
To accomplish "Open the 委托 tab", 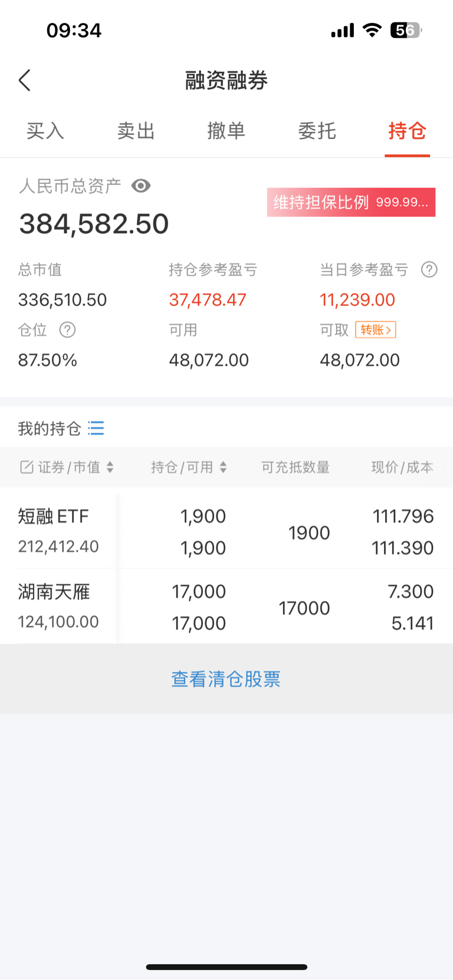I will 317,131.
